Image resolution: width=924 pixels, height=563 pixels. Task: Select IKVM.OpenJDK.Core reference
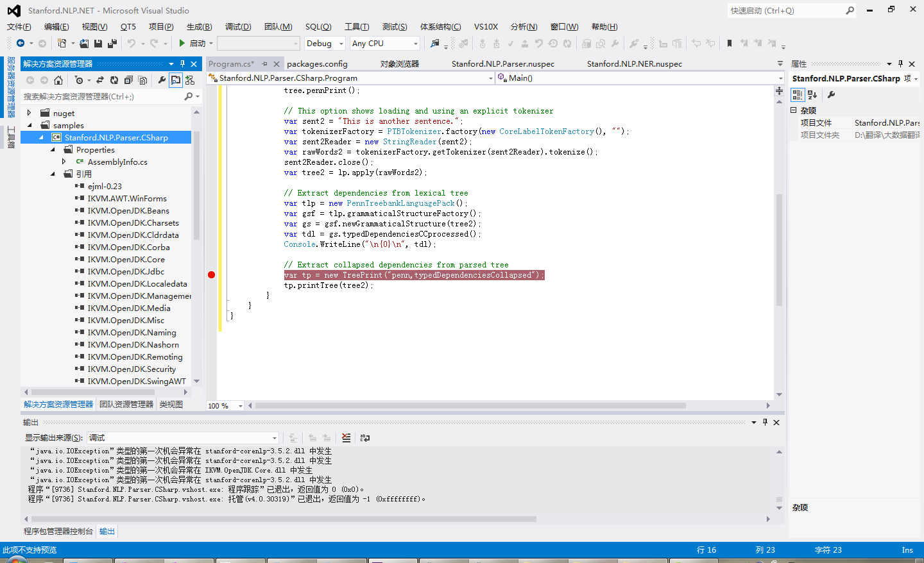tap(126, 259)
